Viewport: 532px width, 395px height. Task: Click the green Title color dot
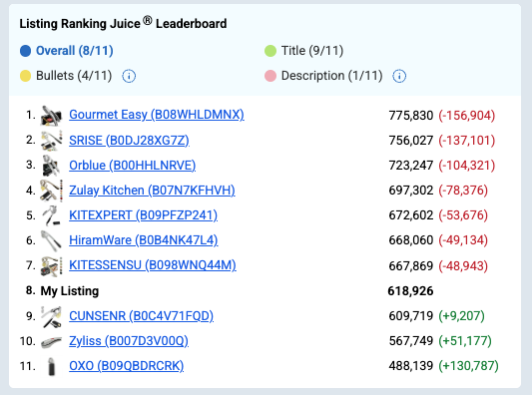pyautogui.click(x=270, y=51)
